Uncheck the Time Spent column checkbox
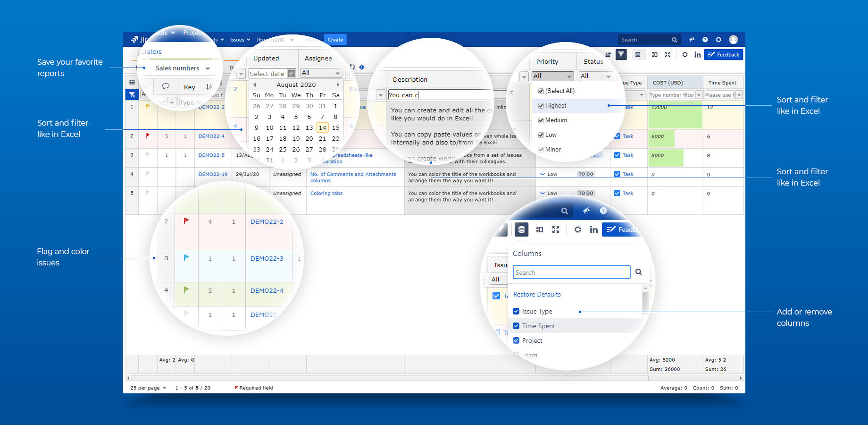 (x=516, y=326)
